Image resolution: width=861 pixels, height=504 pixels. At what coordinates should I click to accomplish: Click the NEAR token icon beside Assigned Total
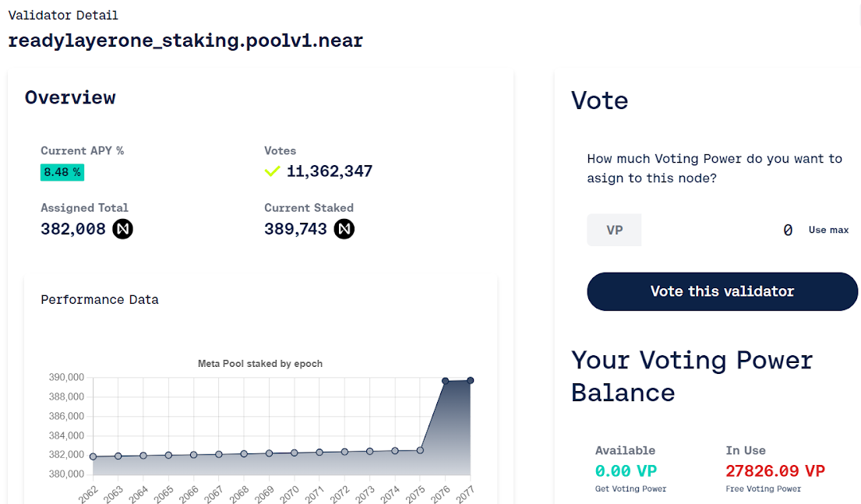coord(122,229)
